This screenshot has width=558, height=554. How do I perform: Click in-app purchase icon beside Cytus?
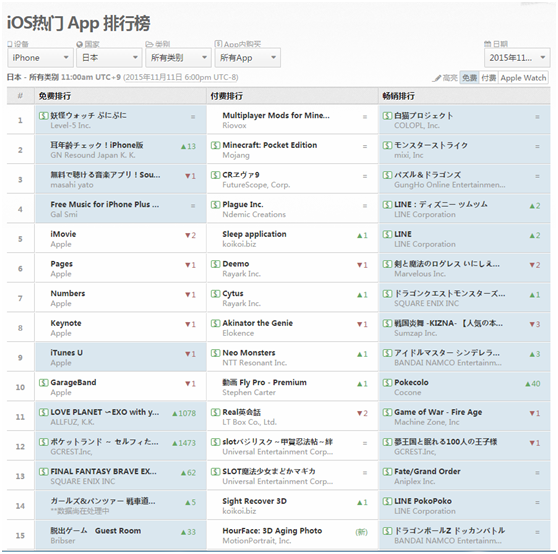(215, 294)
